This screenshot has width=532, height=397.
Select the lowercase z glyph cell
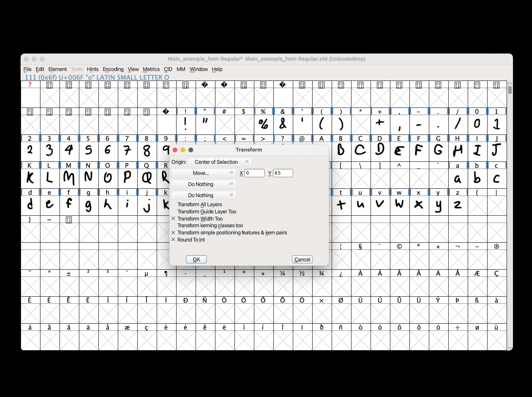(458, 205)
